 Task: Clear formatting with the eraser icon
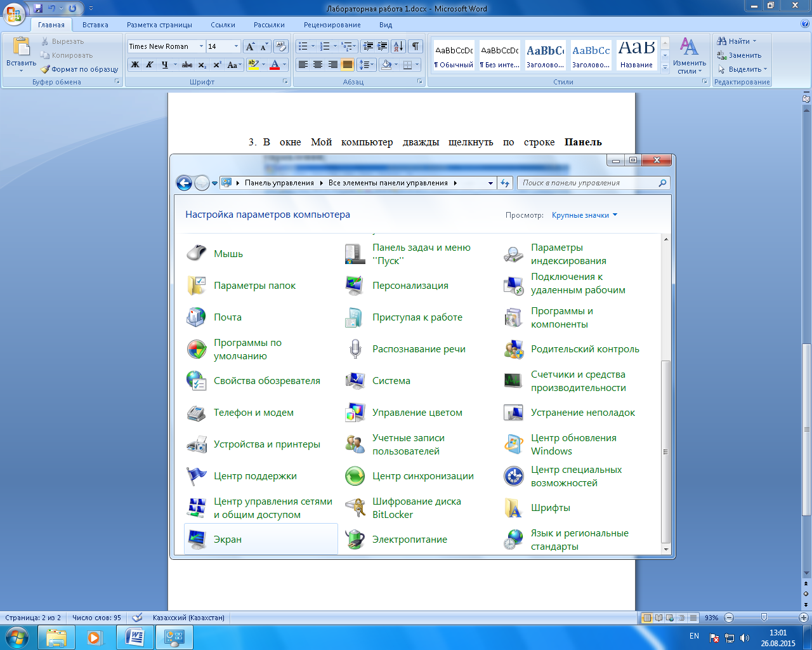pos(282,46)
